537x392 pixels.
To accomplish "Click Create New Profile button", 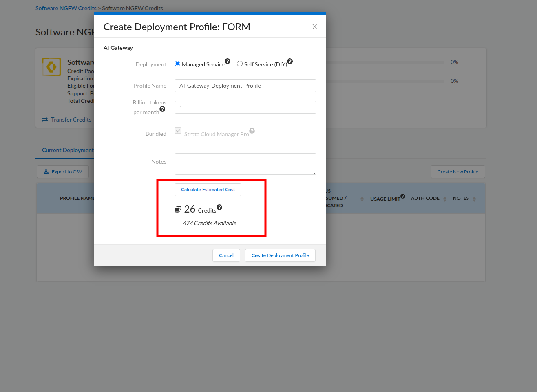I will (457, 172).
